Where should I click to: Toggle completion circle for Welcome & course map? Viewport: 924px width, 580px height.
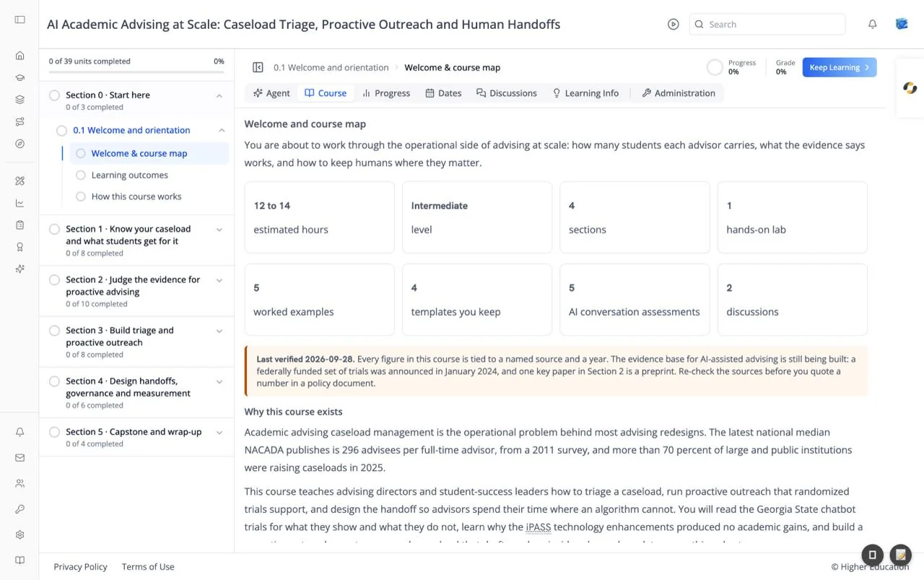pos(81,153)
